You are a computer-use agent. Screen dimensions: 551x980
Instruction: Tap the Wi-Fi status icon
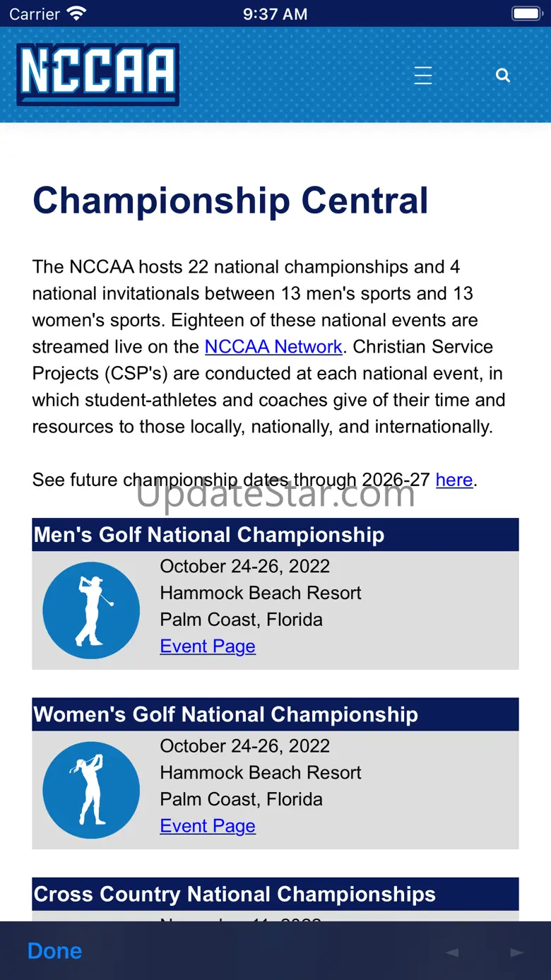(76, 13)
